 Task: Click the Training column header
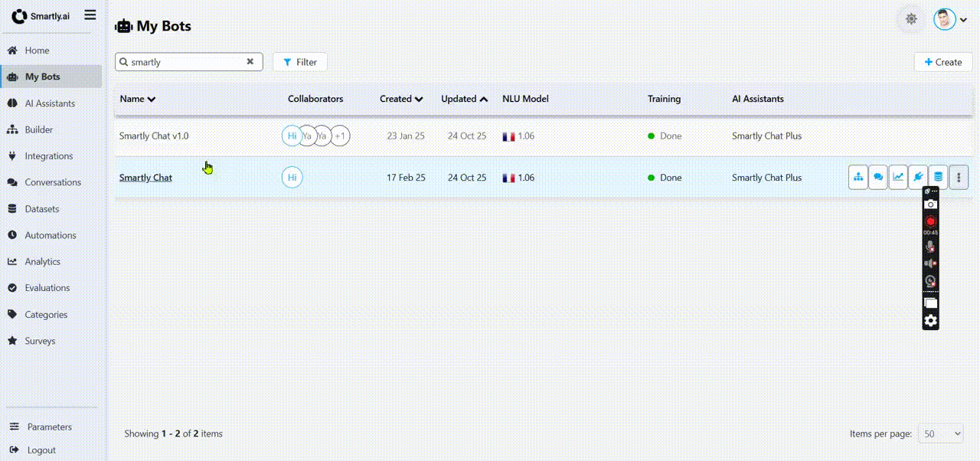pyautogui.click(x=664, y=99)
